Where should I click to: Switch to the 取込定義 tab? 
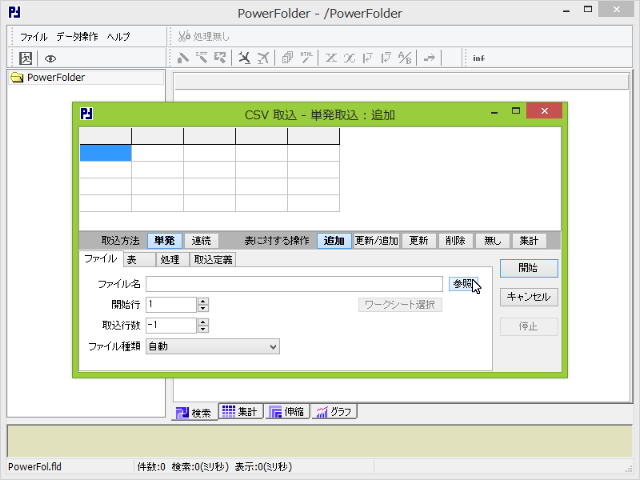coord(213,260)
